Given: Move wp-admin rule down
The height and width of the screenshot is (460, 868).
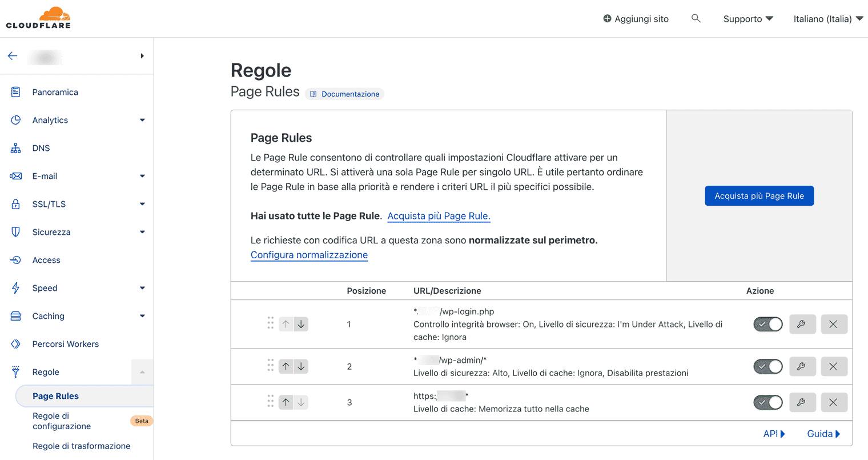Looking at the screenshot, I should [301, 366].
